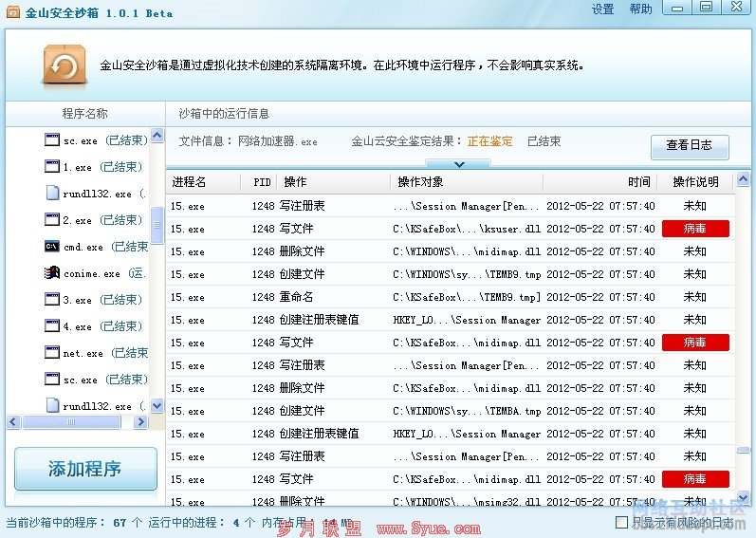Open the 设置 settings menu
Image resolution: width=756 pixels, height=538 pixels.
pyautogui.click(x=602, y=9)
